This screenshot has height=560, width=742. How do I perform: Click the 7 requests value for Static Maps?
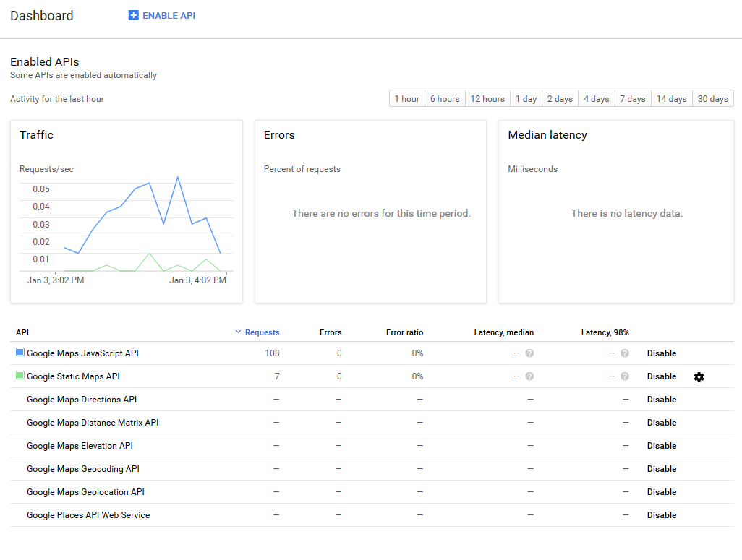tap(277, 376)
